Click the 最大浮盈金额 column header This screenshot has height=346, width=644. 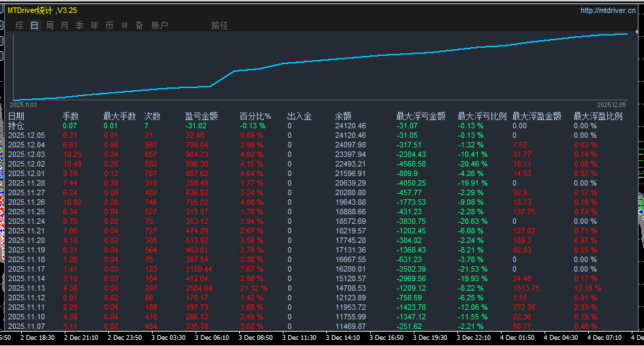(x=537, y=117)
